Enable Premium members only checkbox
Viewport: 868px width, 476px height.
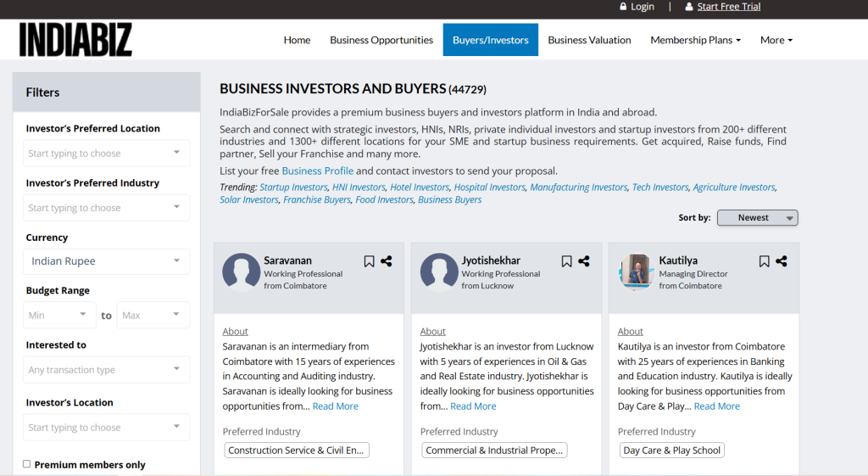[x=26, y=464]
